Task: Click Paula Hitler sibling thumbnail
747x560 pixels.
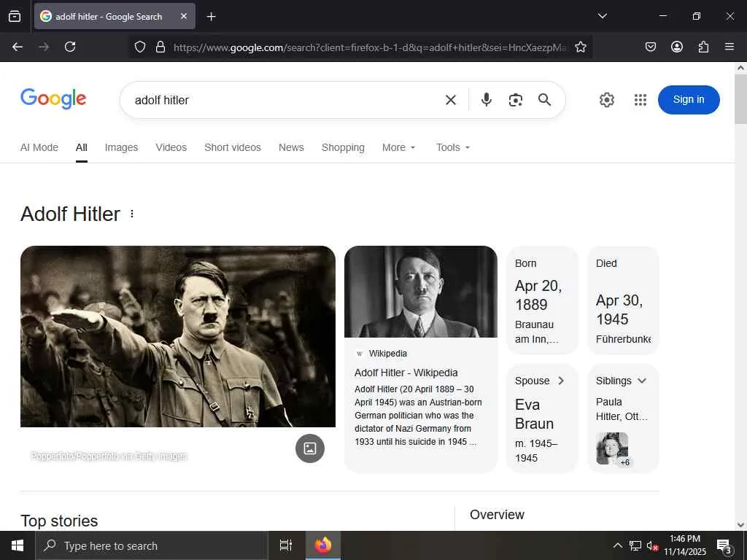Action: (612, 448)
